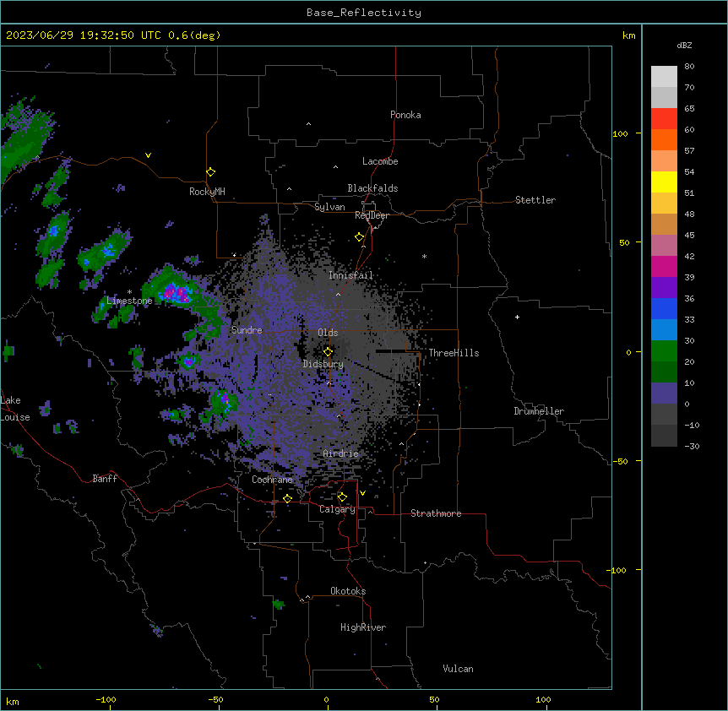Click the Limestone label
The height and width of the screenshot is (711, 728).
(x=129, y=301)
